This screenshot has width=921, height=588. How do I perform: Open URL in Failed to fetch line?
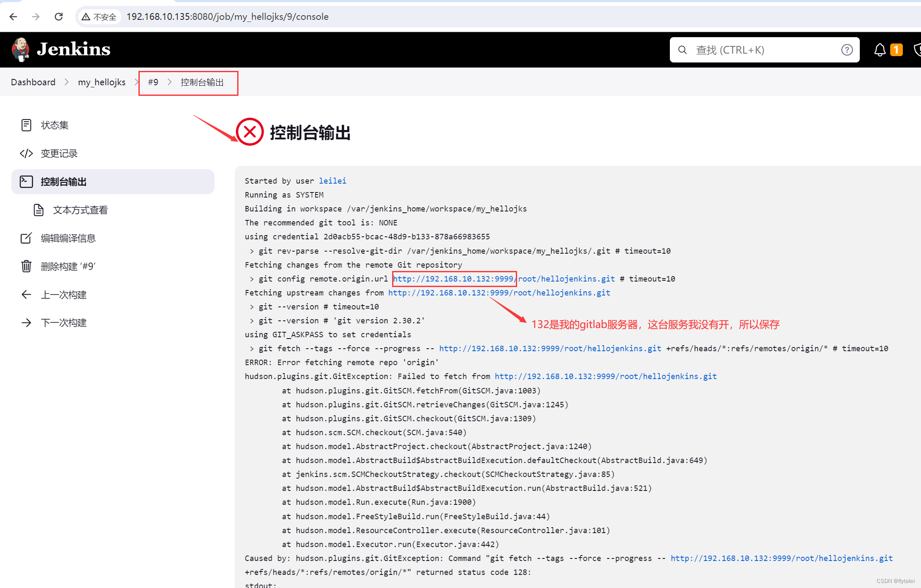point(606,376)
